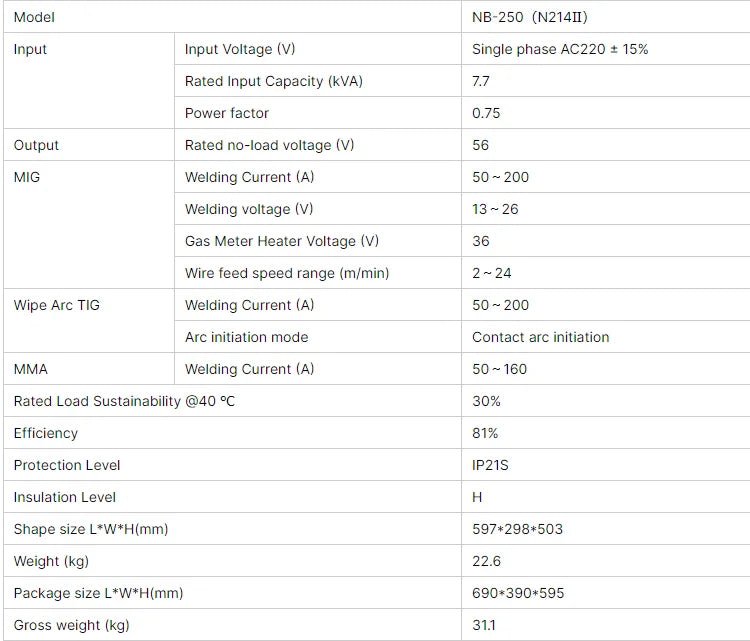Click the Rated Load Sustainability @40 °C label
This screenshot has width=750, height=641.
[125, 401]
